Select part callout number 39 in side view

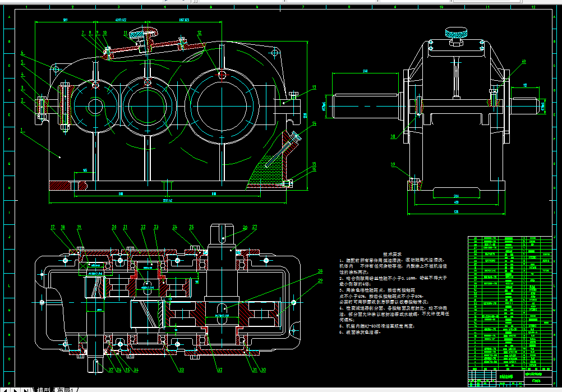[x=393, y=164]
